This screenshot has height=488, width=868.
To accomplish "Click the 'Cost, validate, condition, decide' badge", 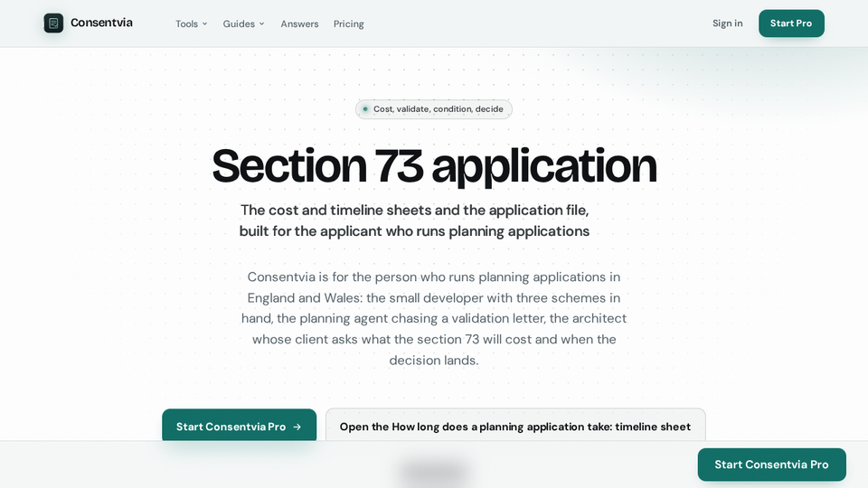I will 434,109.
